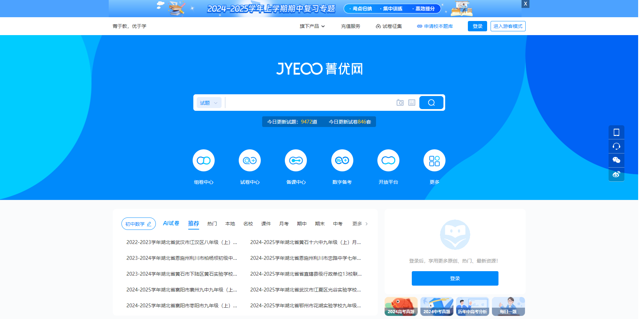This screenshot has width=644, height=319.
Task: Open the 试卷中心 circle icon
Action: point(250,160)
